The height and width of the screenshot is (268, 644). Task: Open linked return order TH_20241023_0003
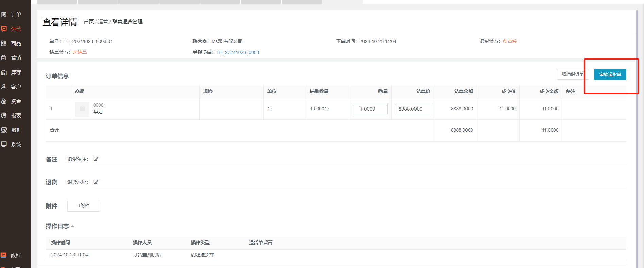pos(238,52)
